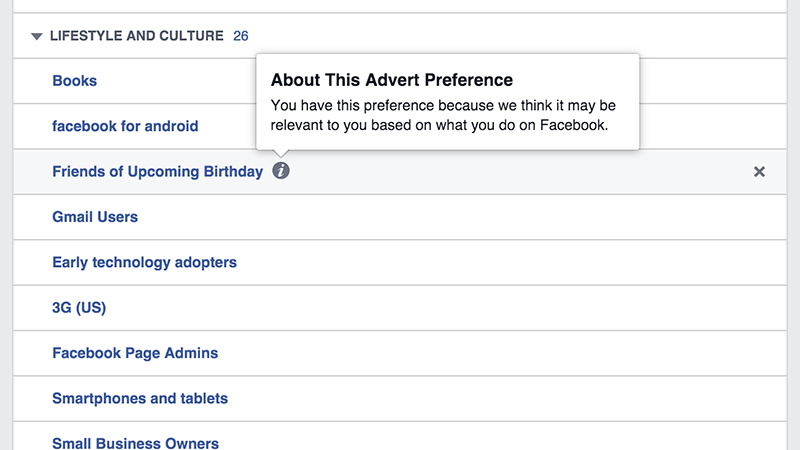Select Smartphones and tablets preference

coord(140,398)
